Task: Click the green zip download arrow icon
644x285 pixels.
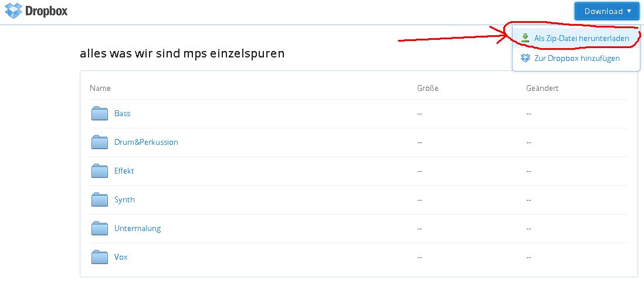Action: coord(525,38)
